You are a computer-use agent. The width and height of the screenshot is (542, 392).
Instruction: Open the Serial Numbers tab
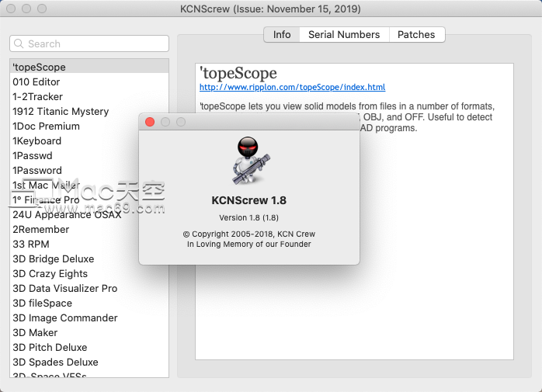point(344,35)
